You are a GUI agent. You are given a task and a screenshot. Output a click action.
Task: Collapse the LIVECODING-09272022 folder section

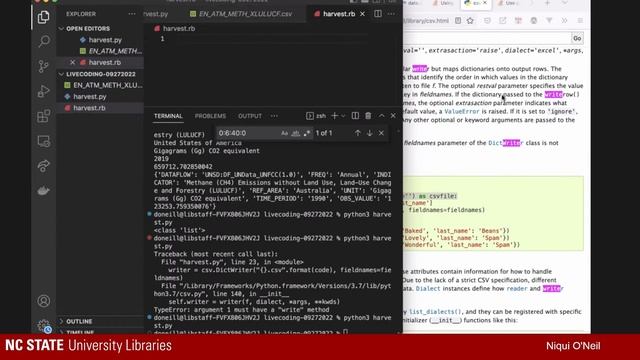coord(100,74)
